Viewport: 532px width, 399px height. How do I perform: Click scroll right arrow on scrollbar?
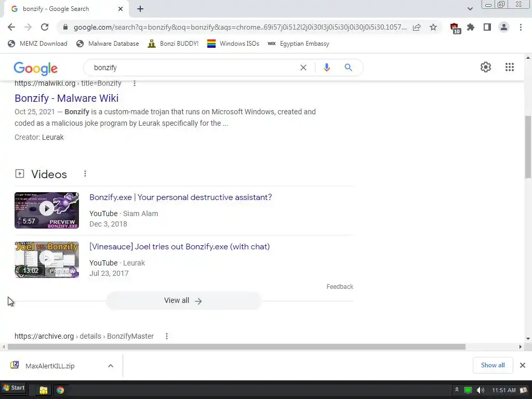(x=521, y=347)
